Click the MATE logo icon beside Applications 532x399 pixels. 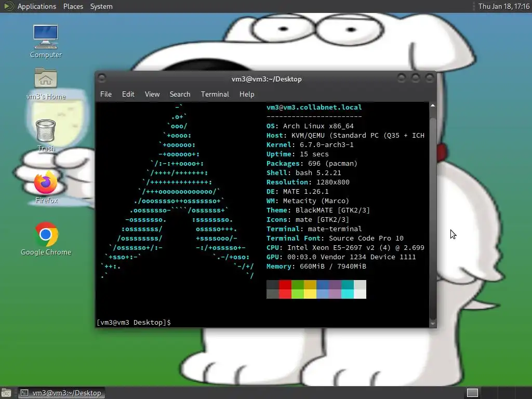8,6
